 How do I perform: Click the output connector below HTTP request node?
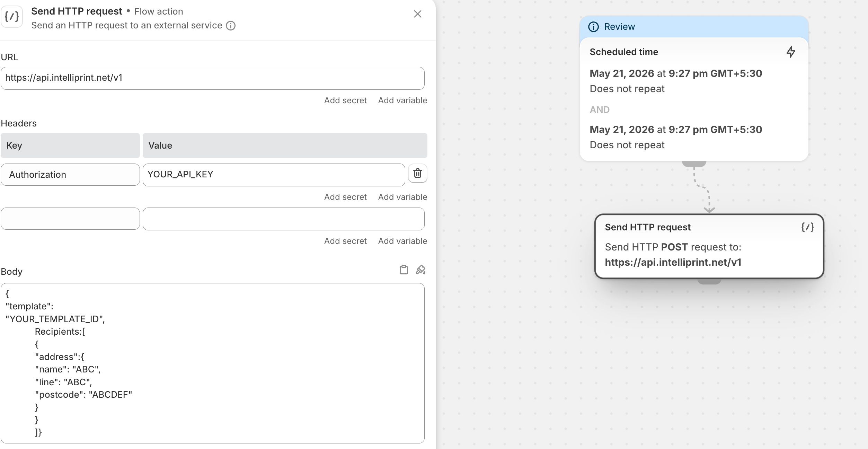(x=709, y=281)
